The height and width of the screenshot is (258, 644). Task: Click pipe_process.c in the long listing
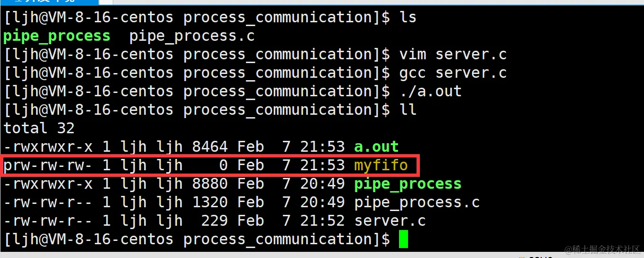417,203
